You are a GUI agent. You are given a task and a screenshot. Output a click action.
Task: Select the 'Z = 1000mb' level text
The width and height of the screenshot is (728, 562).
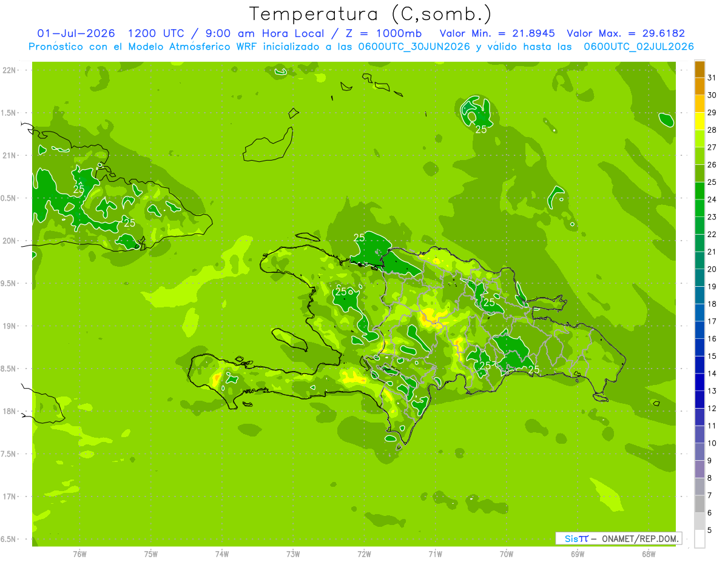pos(383,33)
